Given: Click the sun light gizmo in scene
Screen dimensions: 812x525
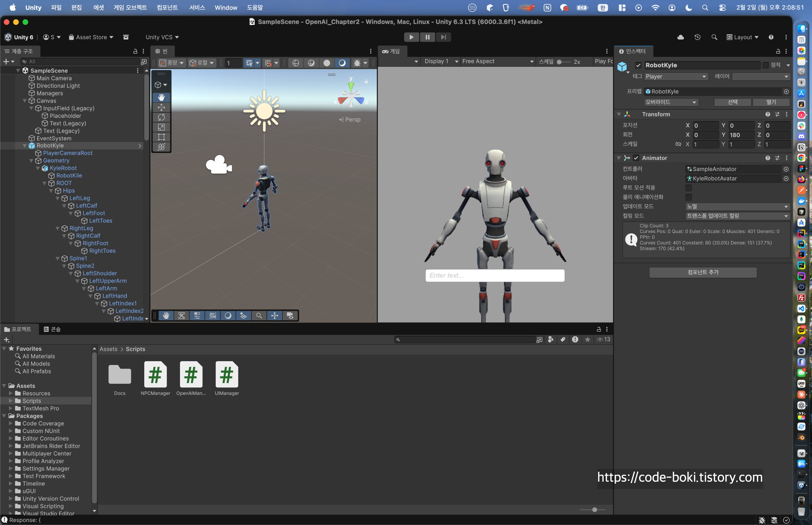Looking at the screenshot, I should 264,111.
